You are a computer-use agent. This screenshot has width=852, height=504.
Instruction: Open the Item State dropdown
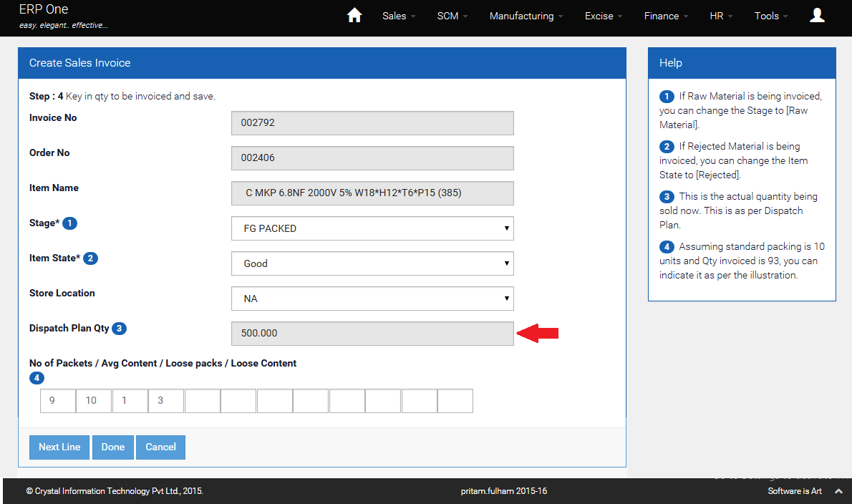tap(372, 263)
